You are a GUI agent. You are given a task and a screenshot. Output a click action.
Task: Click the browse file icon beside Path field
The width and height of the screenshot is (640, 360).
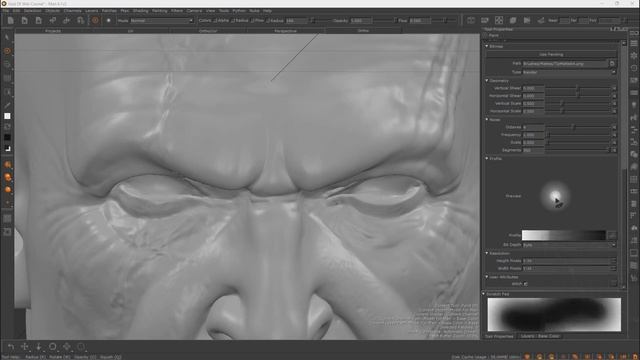point(612,64)
